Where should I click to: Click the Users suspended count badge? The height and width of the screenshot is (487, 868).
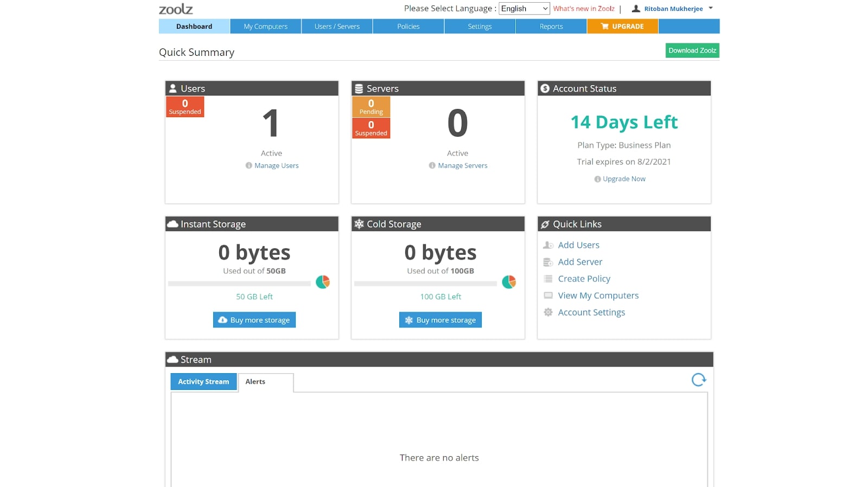(x=185, y=107)
